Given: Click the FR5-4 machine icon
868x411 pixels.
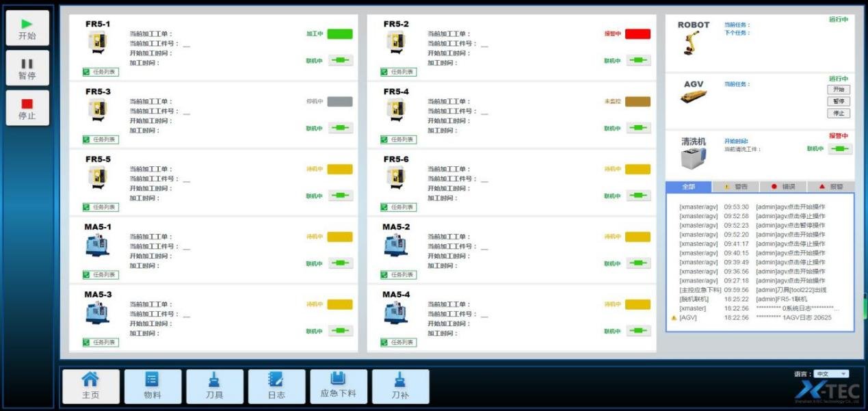Looking at the screenshot, I should tap(396, 110).
